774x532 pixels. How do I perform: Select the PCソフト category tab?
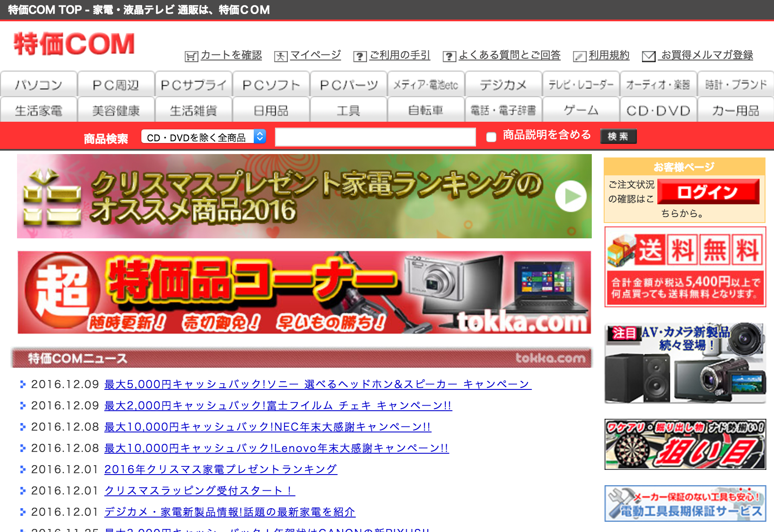(x=271, y=85)
